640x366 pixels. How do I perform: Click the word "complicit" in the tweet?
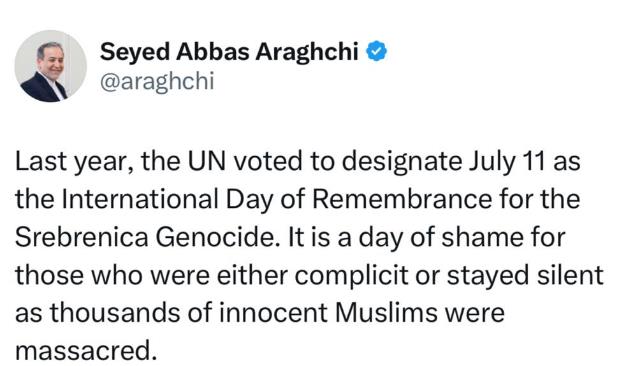(351, 276)
